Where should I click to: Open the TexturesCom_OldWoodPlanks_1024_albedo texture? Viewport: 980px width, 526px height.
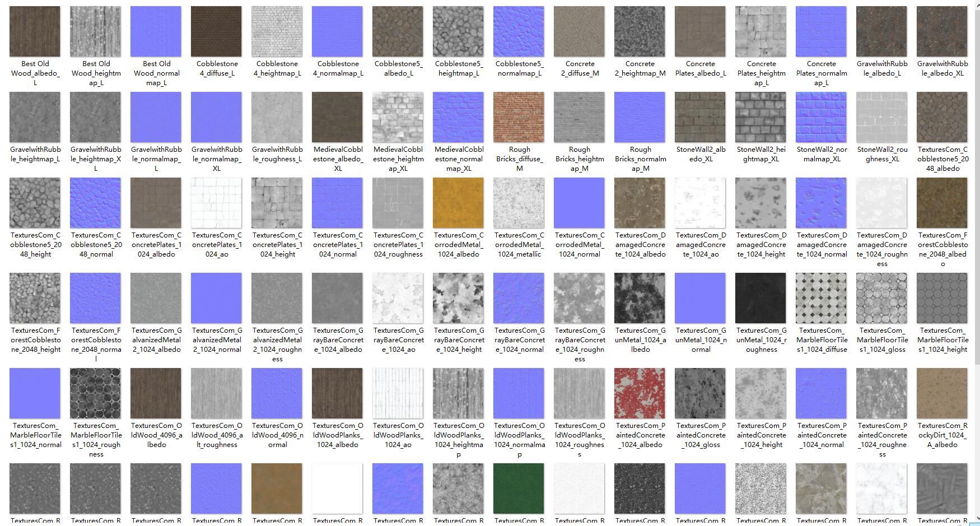tap(337, 393)
